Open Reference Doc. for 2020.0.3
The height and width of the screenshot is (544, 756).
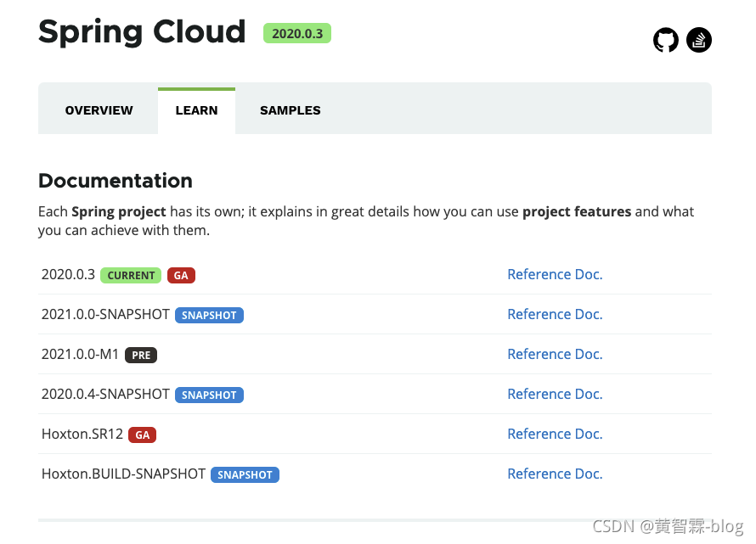point(555,274)
